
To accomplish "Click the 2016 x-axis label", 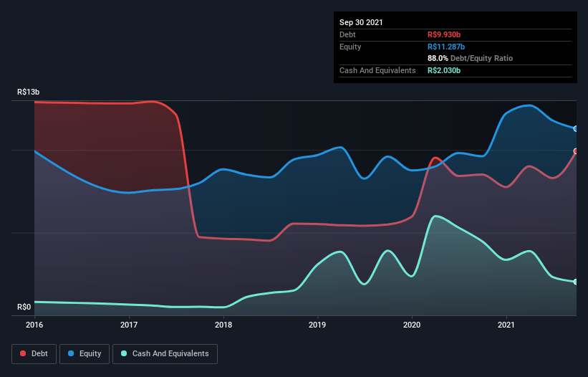I will pyautogui.click(x=34, y=325).
